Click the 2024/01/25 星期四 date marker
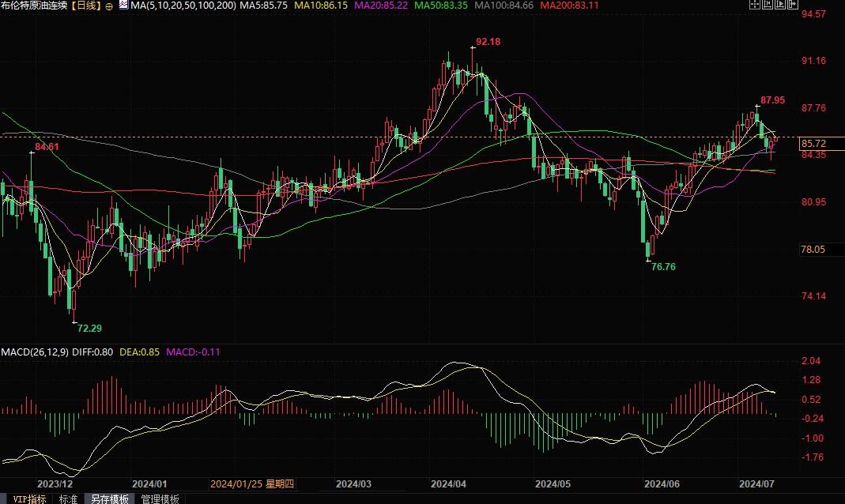 tap(251, 483)
